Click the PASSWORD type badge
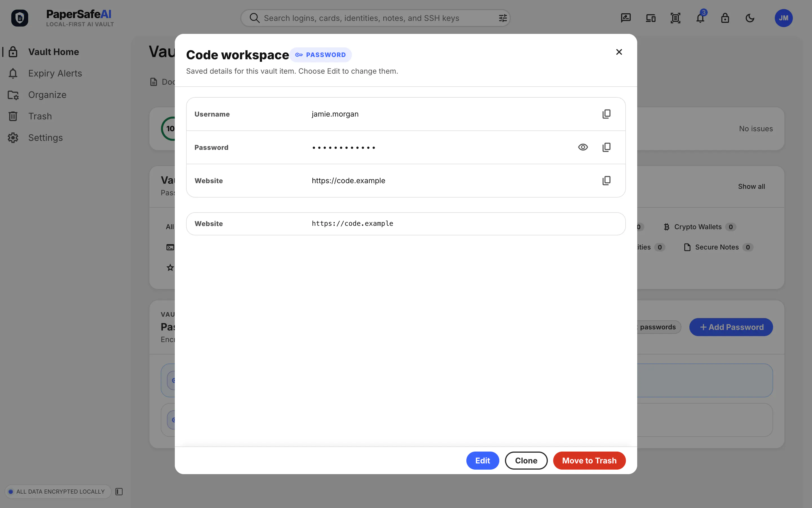 coord(321,55)
